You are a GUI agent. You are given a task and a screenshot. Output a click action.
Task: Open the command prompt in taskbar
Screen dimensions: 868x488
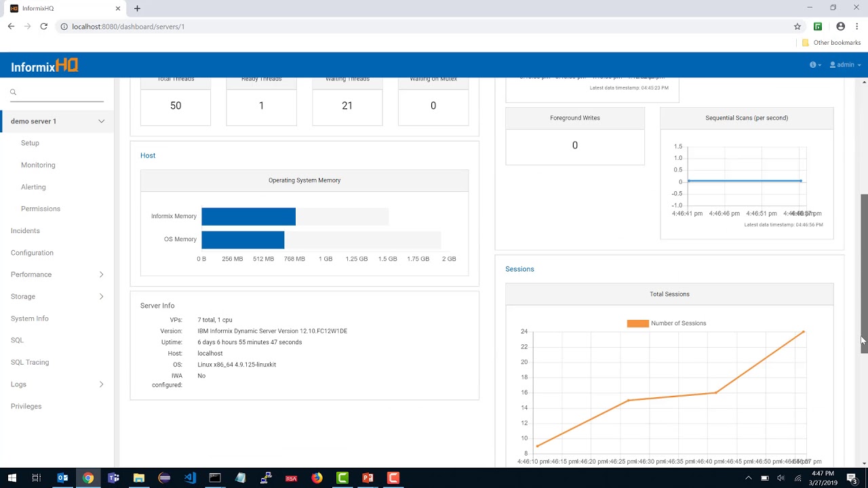215,478
